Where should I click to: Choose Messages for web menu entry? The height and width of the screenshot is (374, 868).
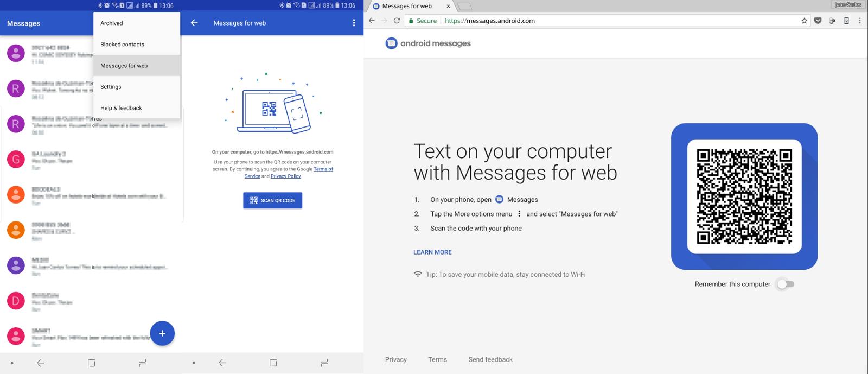(137, 65)
